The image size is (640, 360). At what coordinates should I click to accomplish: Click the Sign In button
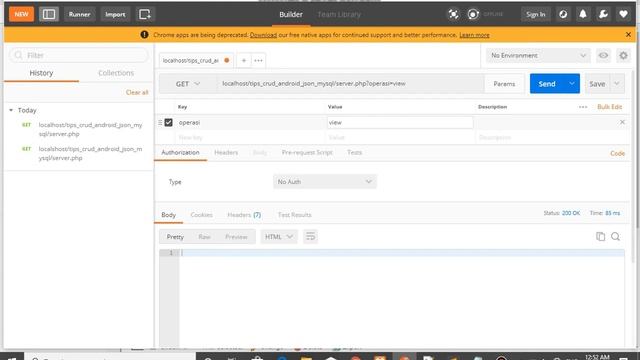point(536,14)
